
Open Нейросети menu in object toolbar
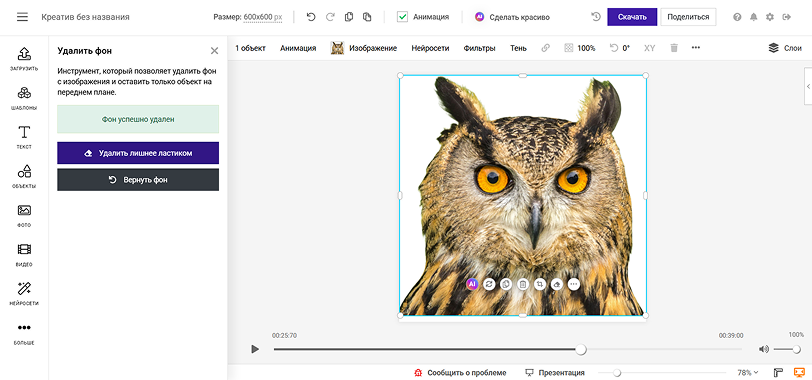tap(430, 48)
